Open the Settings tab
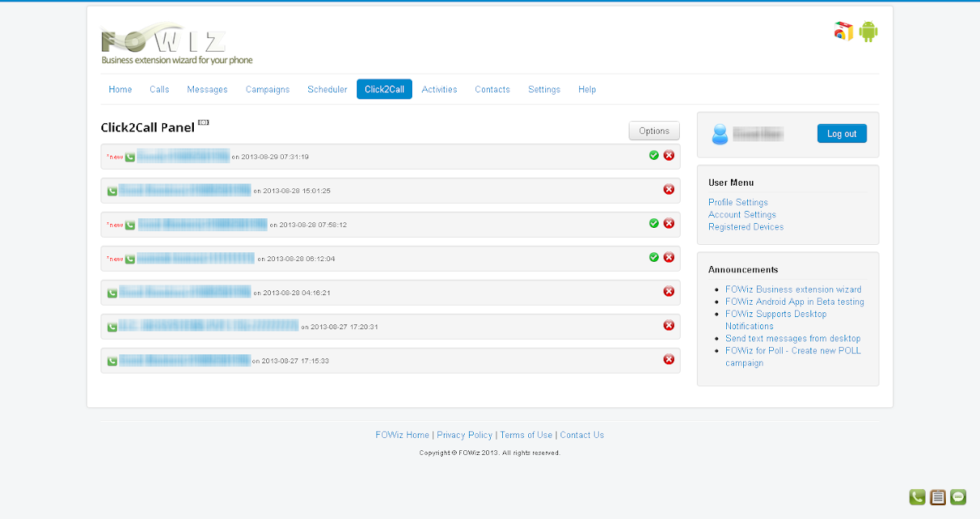Screen dimensions: 980x519 (544, 89)
